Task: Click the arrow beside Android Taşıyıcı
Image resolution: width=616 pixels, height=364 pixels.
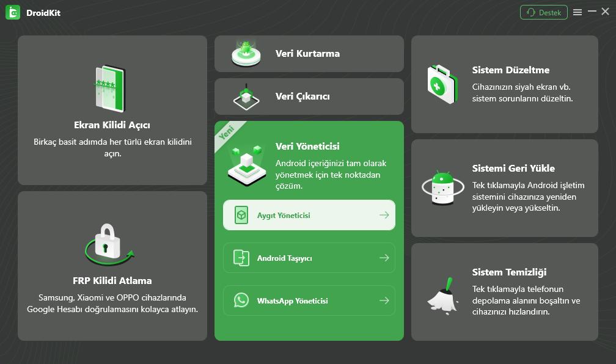Action: (384, 258)
